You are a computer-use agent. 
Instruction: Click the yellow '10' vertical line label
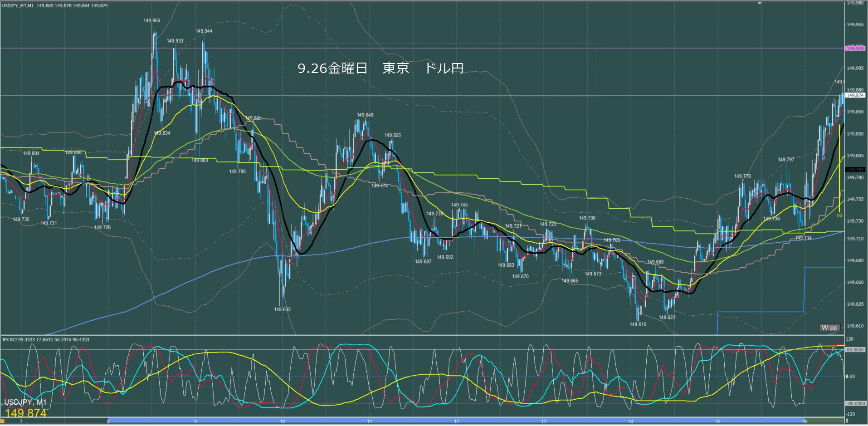point(839,215)
